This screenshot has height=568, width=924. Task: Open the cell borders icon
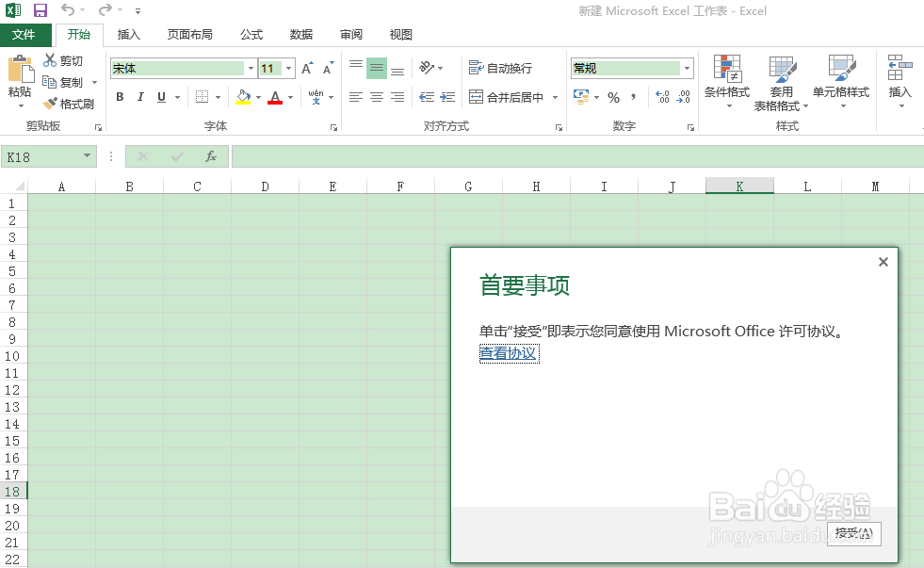tap(203, 97)
